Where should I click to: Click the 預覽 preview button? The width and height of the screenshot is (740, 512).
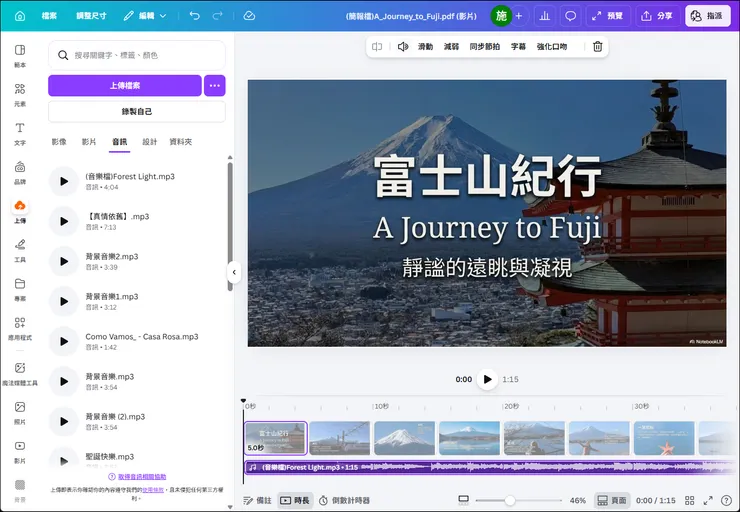click(608, 16)
